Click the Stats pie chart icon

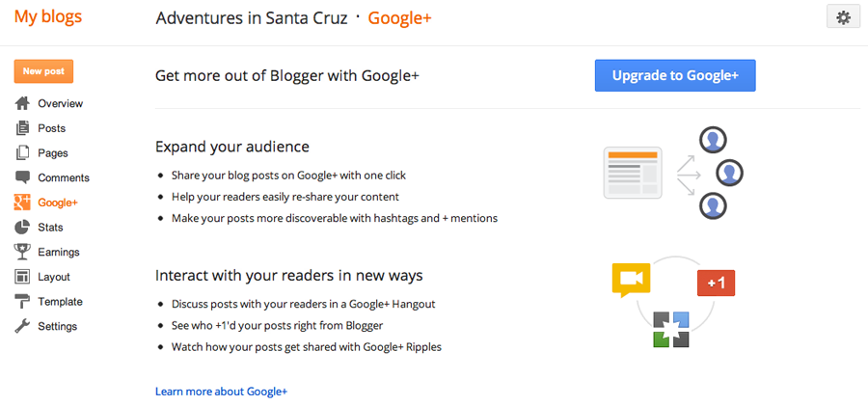click(22, 228)
